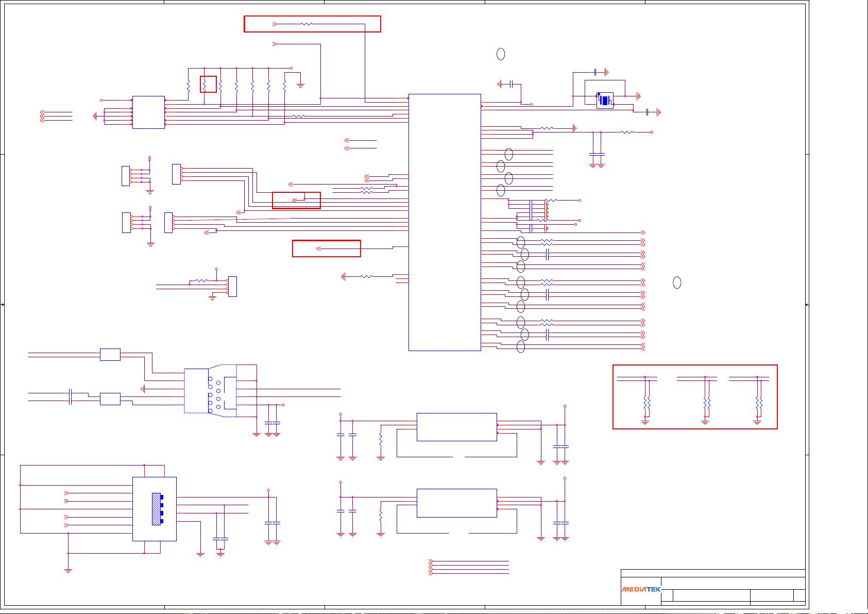
Task: Click the MEDIATEK logo in title block
Action: click(641, 589)
